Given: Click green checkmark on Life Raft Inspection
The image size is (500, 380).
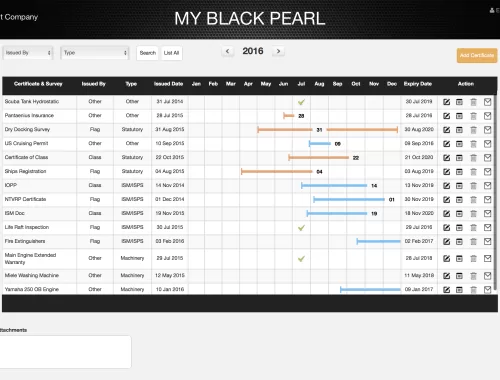Looking at the screenshot, I should (301, 228).
